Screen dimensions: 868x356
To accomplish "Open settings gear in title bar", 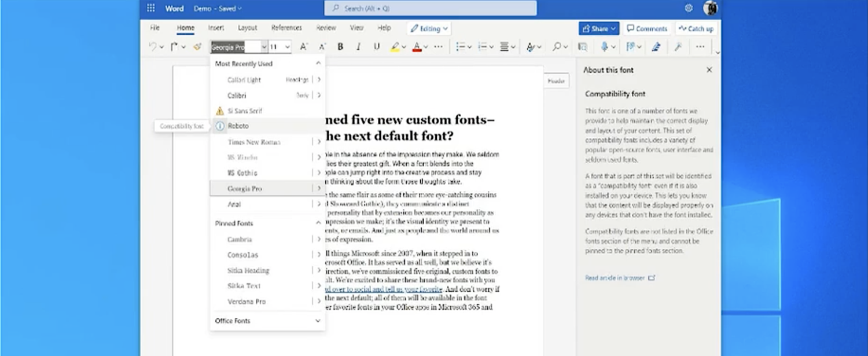I will tap(689, 8).
